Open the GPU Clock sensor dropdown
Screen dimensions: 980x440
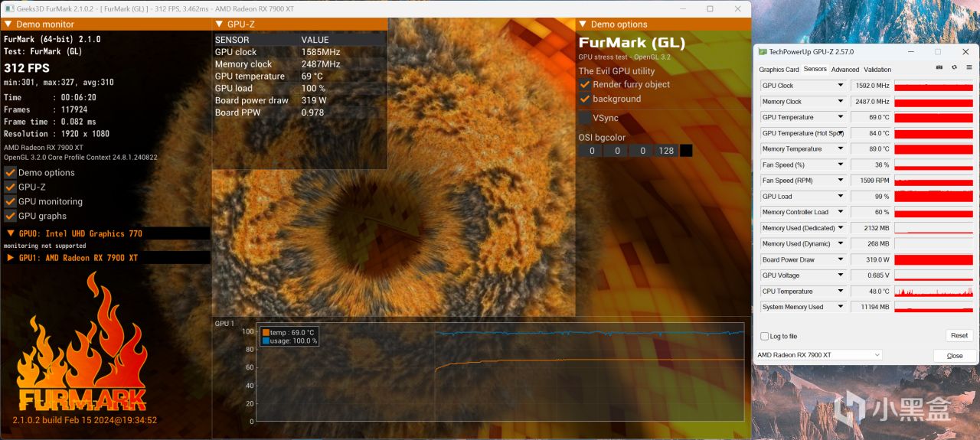[841, 86]
